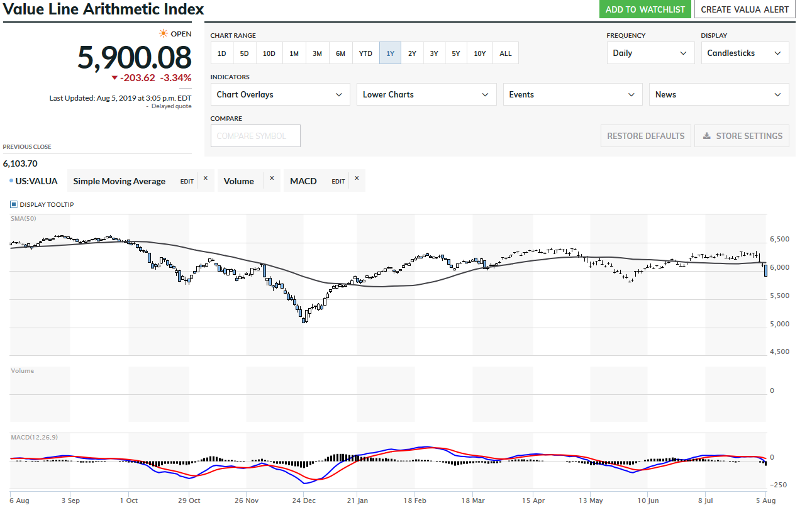Expand the Lower Charts dropdown

tap(426, 95)
